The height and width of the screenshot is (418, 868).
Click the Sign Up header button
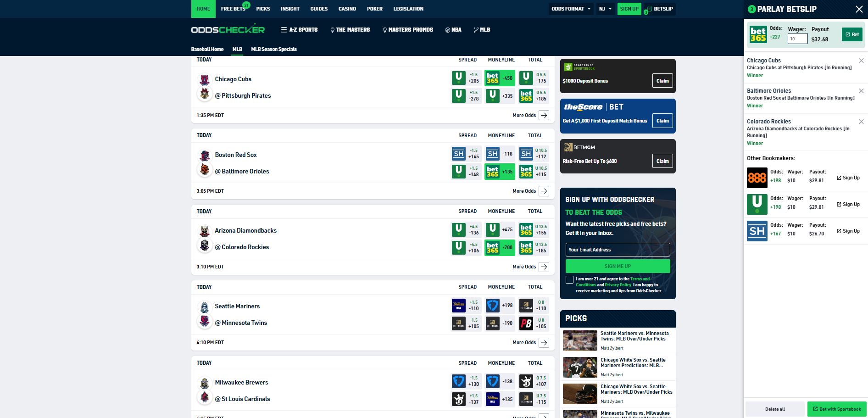click(629, 9)
